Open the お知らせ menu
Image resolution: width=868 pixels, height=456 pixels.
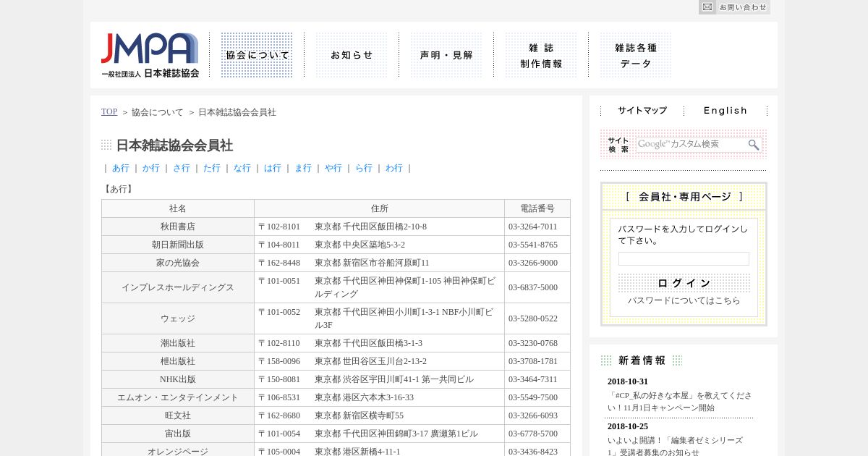point(352,55)
